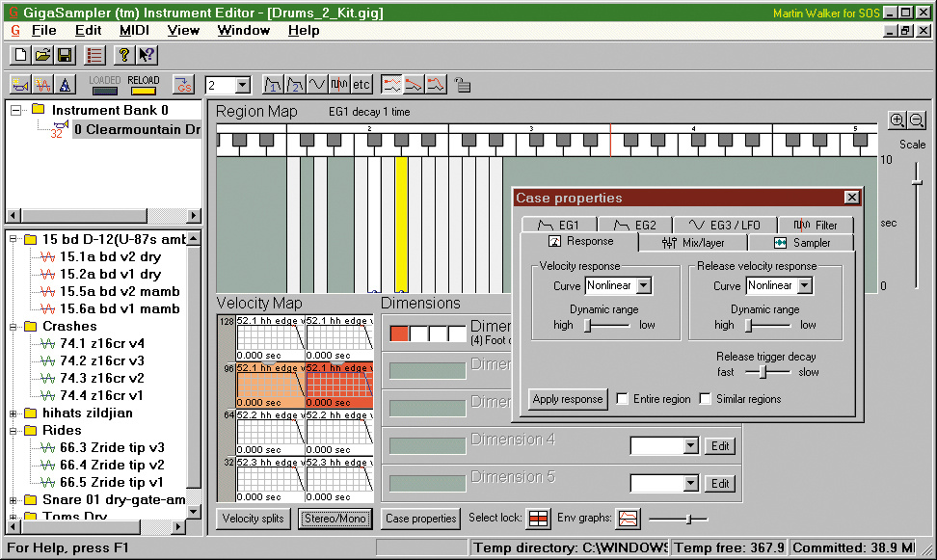Select the EG1 envelope toolbar icon

point(274,85)
